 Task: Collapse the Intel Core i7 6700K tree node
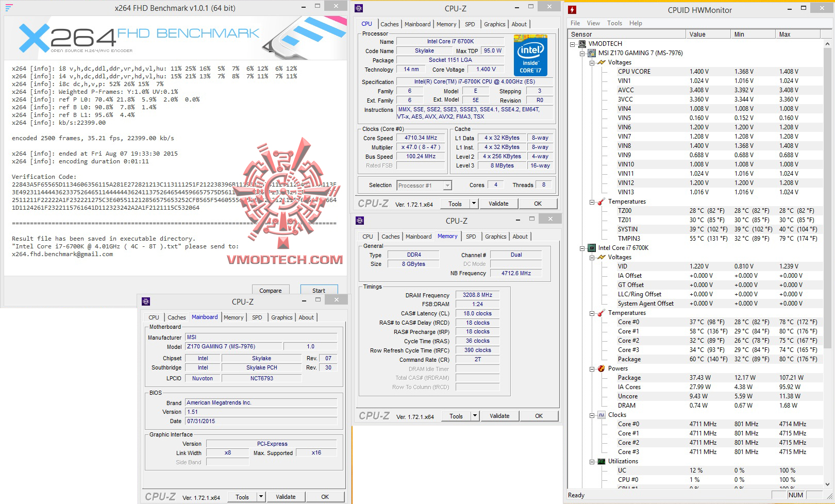point(582,248)
